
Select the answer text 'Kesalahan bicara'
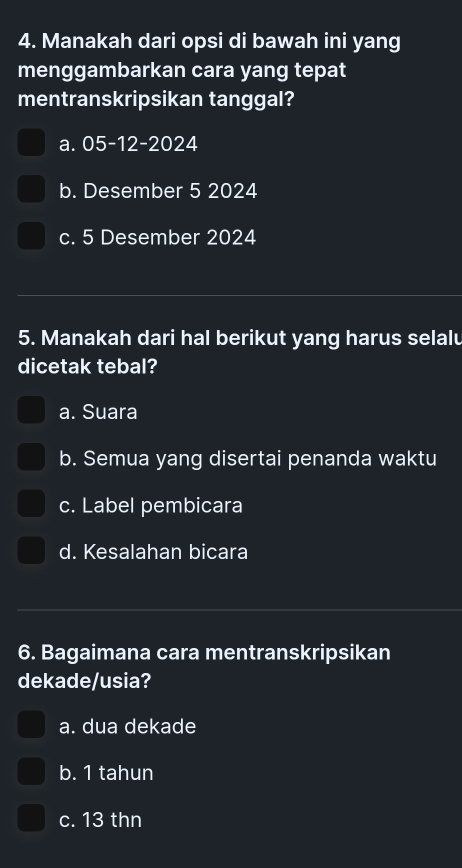152,551
